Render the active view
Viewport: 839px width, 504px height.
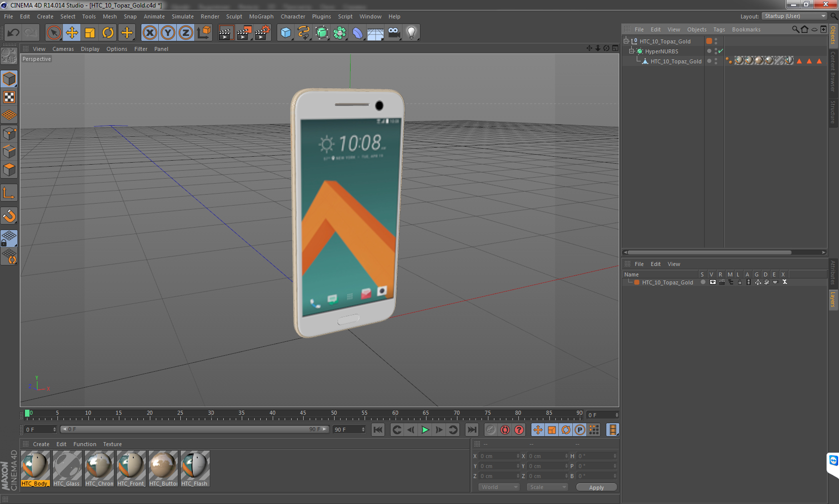[226, 33]
